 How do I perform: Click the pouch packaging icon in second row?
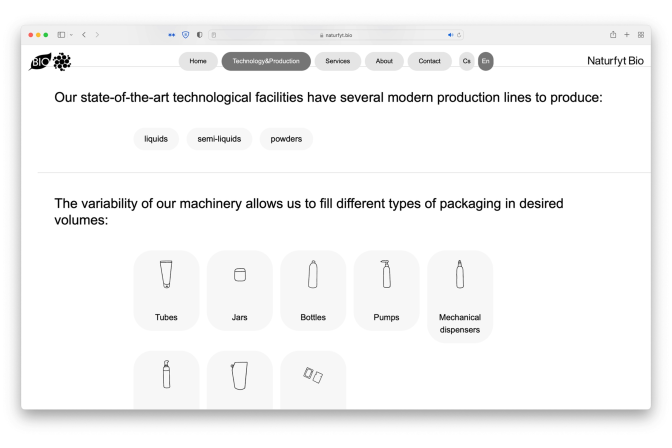click(x=239, y=376)
